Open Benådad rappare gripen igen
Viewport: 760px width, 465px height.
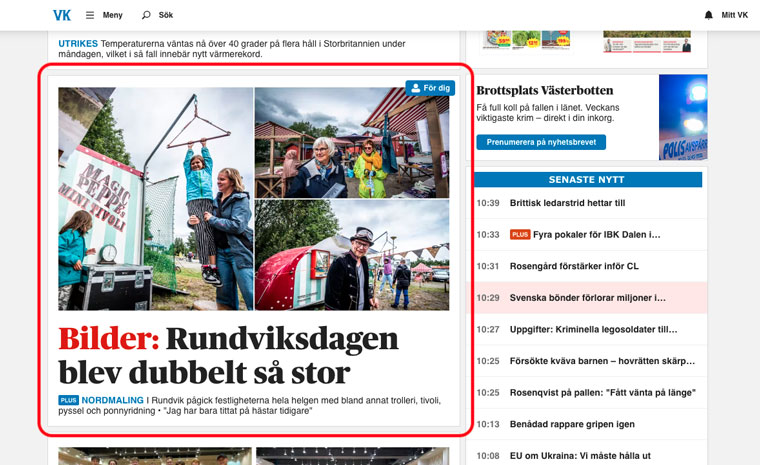(x=572, y=424)
